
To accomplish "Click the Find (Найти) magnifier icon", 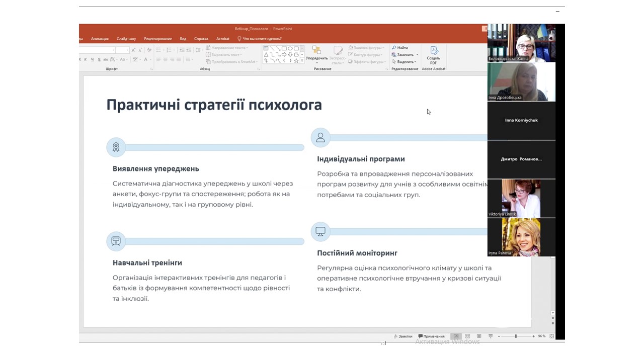I will tap(394, 48).
